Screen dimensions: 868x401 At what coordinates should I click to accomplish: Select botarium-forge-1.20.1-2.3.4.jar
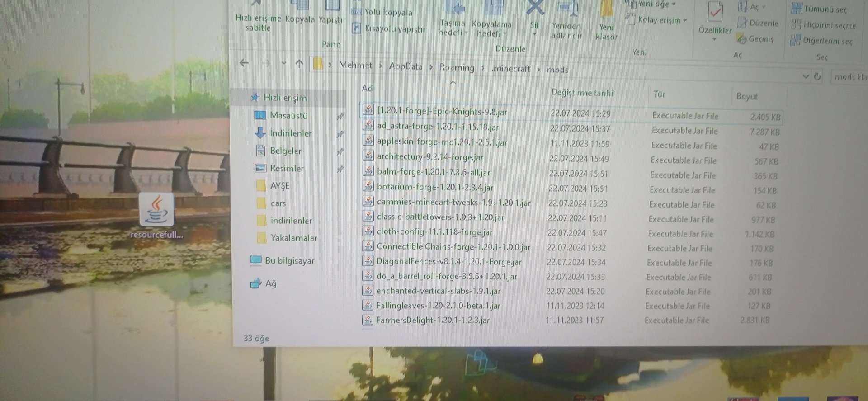click(435, 187)
